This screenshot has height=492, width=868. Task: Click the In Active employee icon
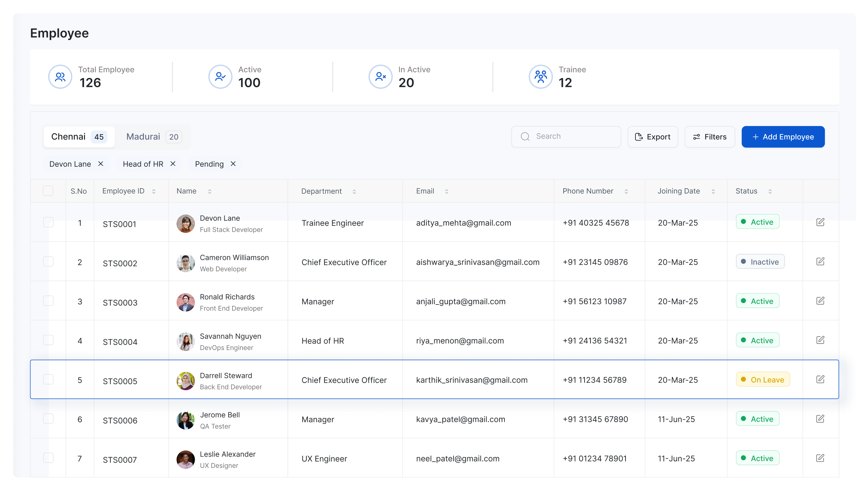click(380, 77)
